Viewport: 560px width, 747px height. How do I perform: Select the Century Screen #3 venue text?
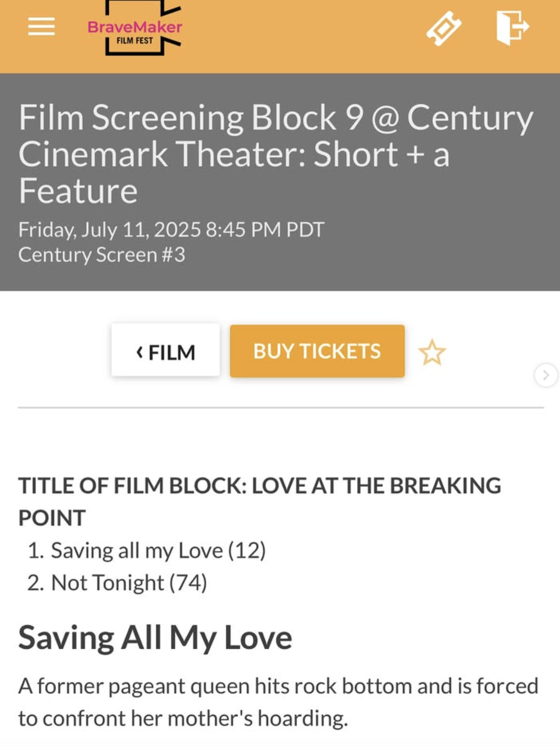pos(102,255)
